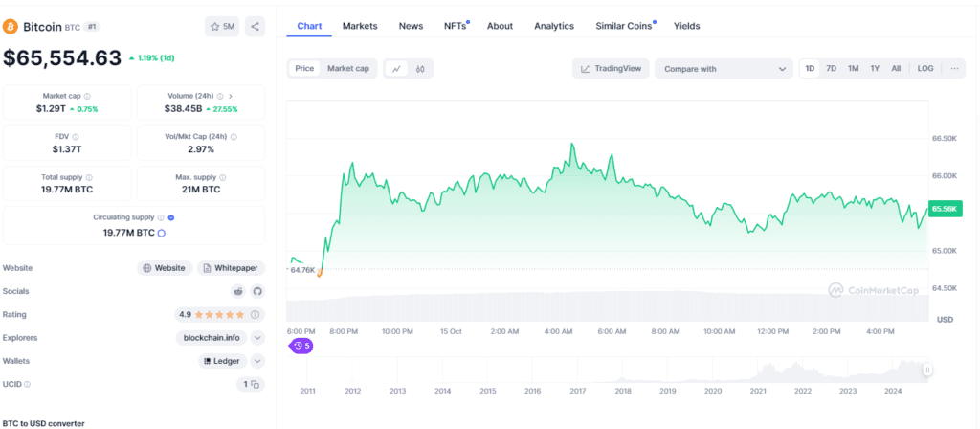Click 2017 on the history timeline

click(577, 392)
